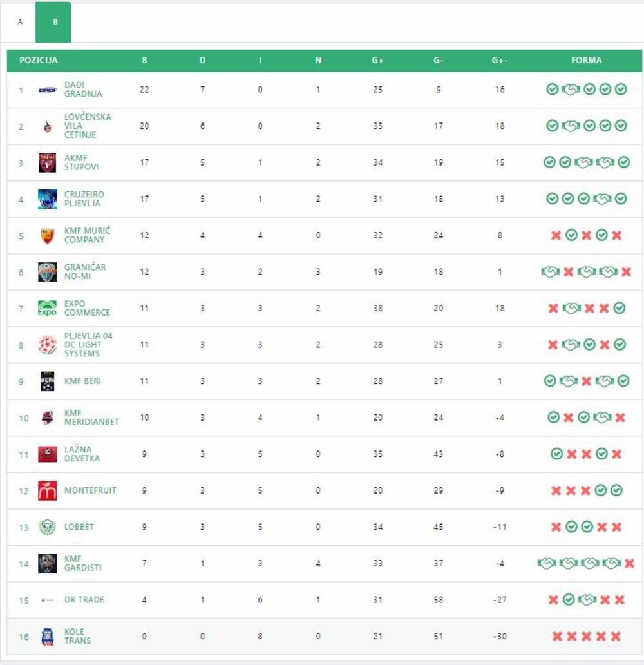Click the Expo Commerce logo

[x=47, y=308]
